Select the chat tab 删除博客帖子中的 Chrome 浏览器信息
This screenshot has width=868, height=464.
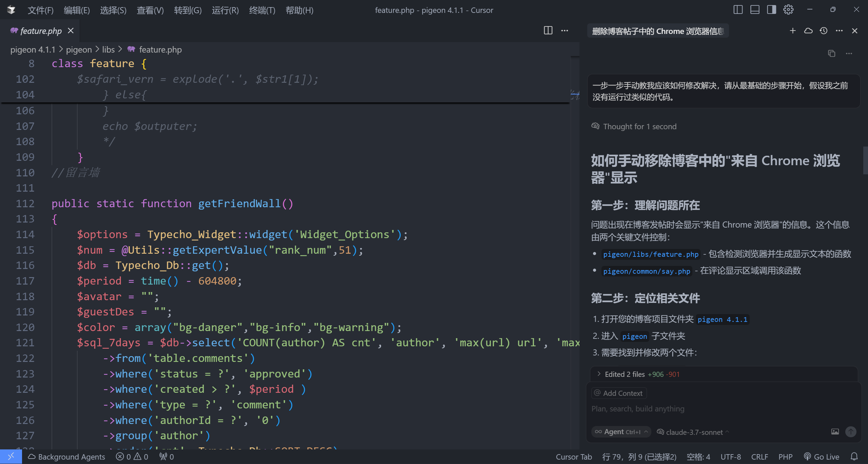[x=658, y=31]
